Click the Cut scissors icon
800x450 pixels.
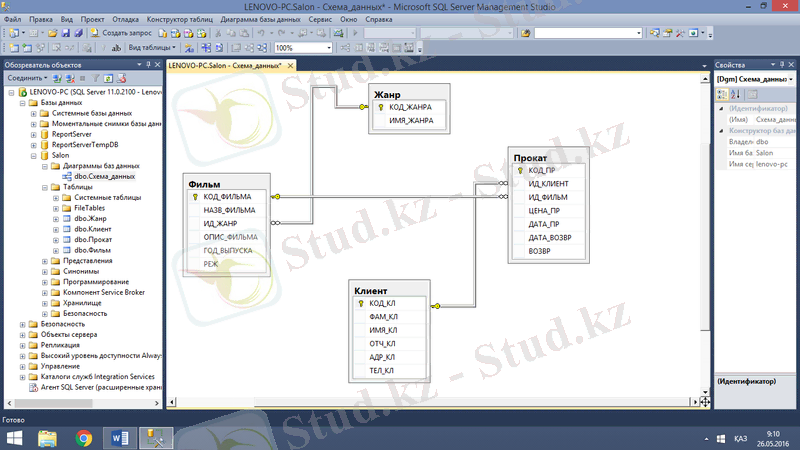pos(218,33)
